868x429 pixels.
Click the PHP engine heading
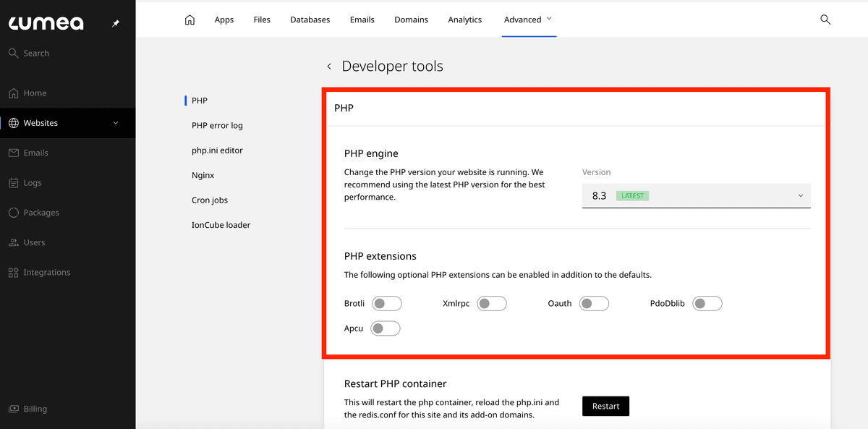pyautogui.click(x=371, y=153)
